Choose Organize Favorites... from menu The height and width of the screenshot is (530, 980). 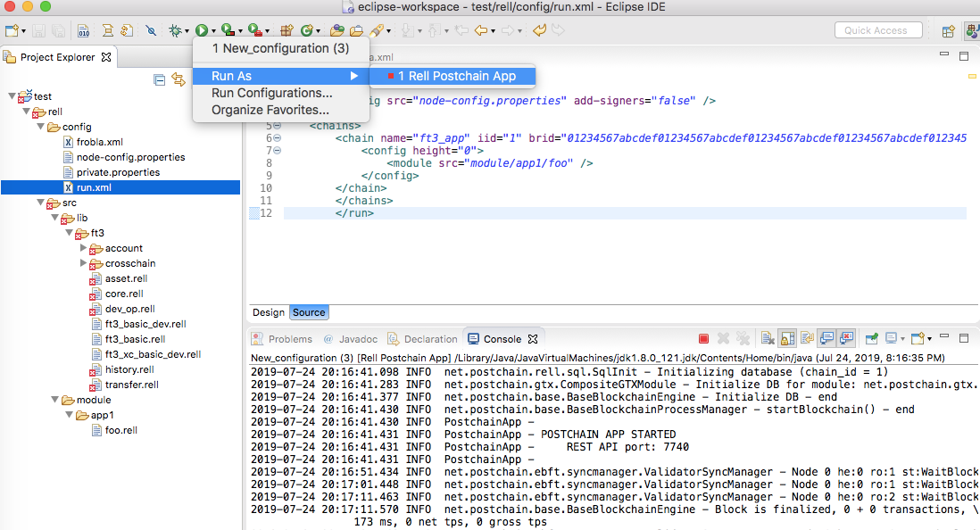coord(280,110)
